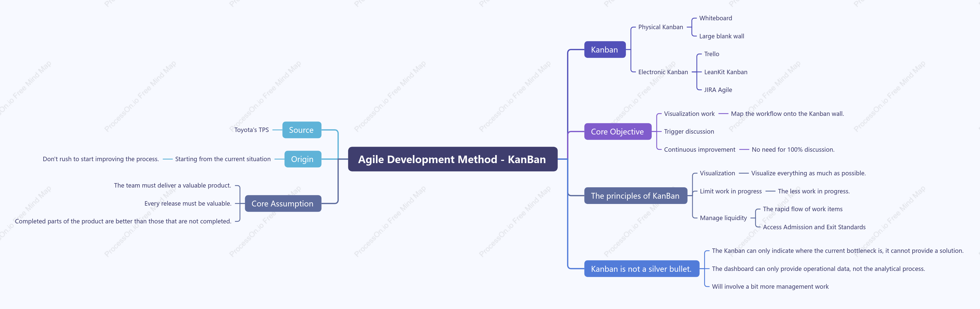Click the Limit work in progress subtopic
980x309 pixels.
pos(730,191)
